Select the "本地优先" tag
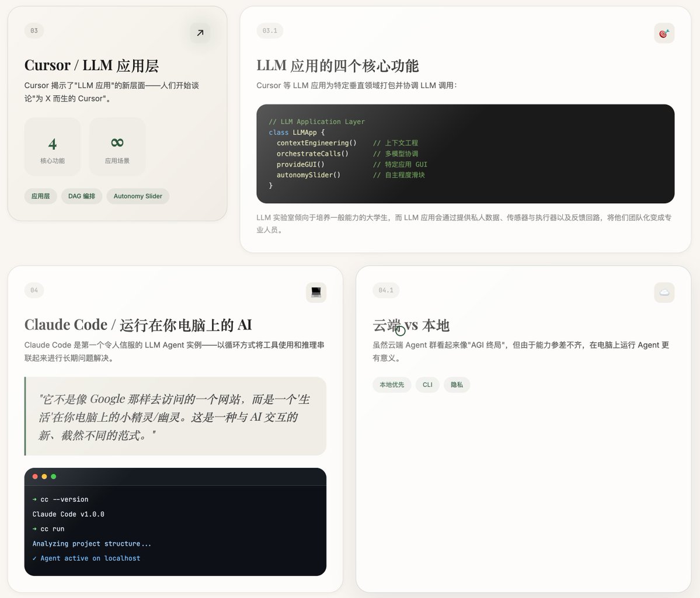 392,384
